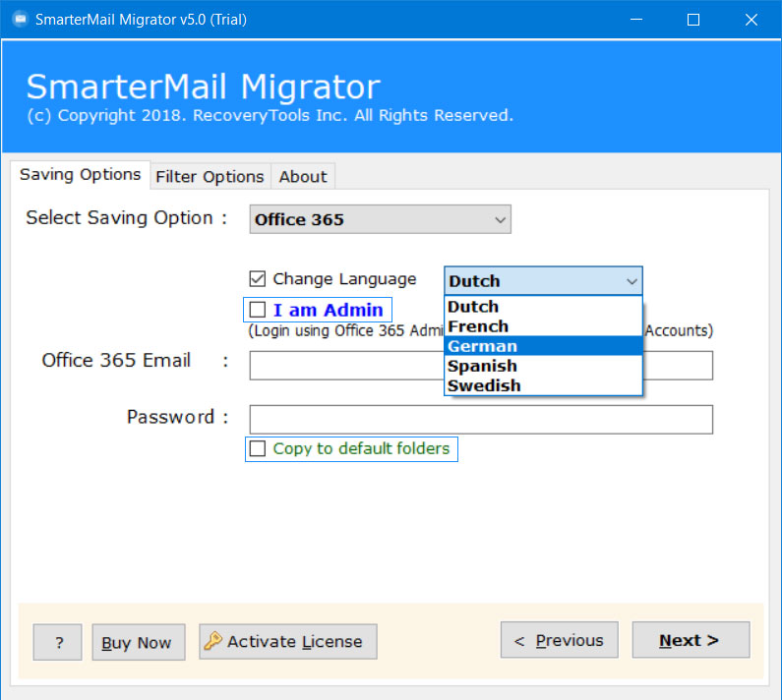Focus the Password input field
782x700 pixels.
pos(481,419)
